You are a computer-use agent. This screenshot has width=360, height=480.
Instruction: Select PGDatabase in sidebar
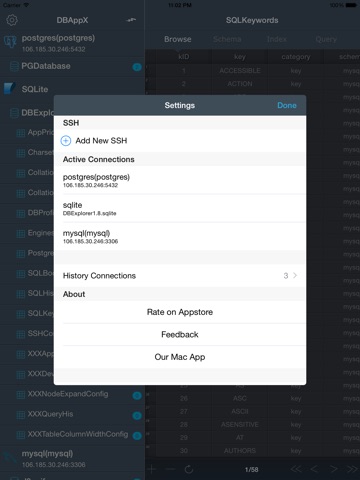click(72, 66)
